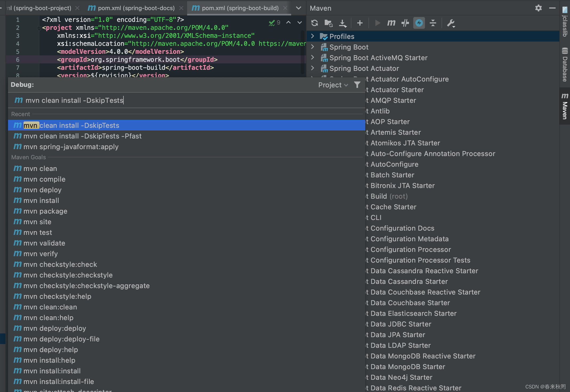Expand the Profiles node in Maven tree
Viewport: 570px width, 392px height.
[x=312, y=36]
